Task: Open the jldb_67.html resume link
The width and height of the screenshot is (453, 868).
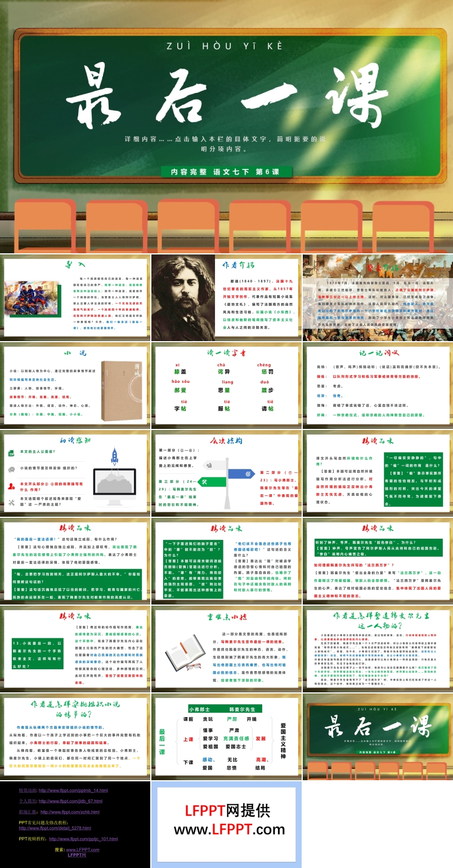Action: [x=70, y=801]
